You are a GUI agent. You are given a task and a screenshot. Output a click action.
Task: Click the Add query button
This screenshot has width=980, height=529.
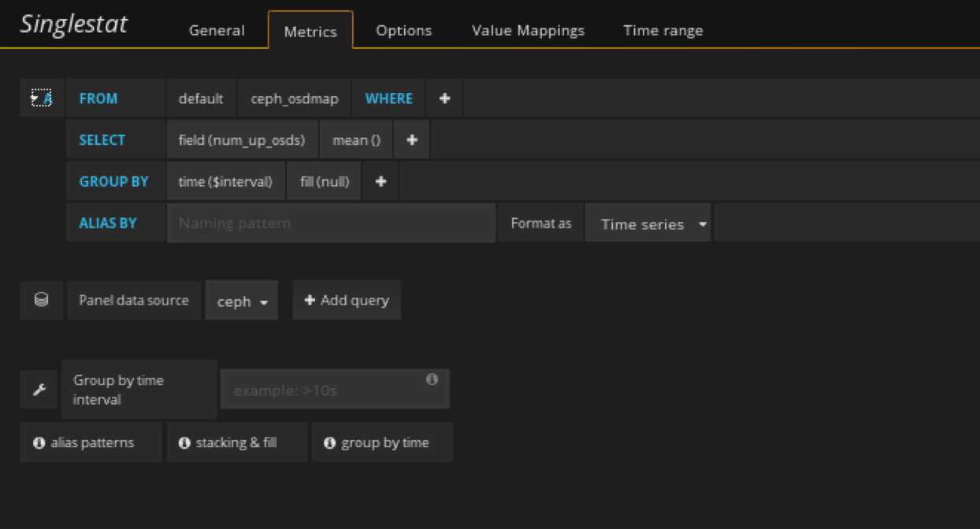coord(347,300)
